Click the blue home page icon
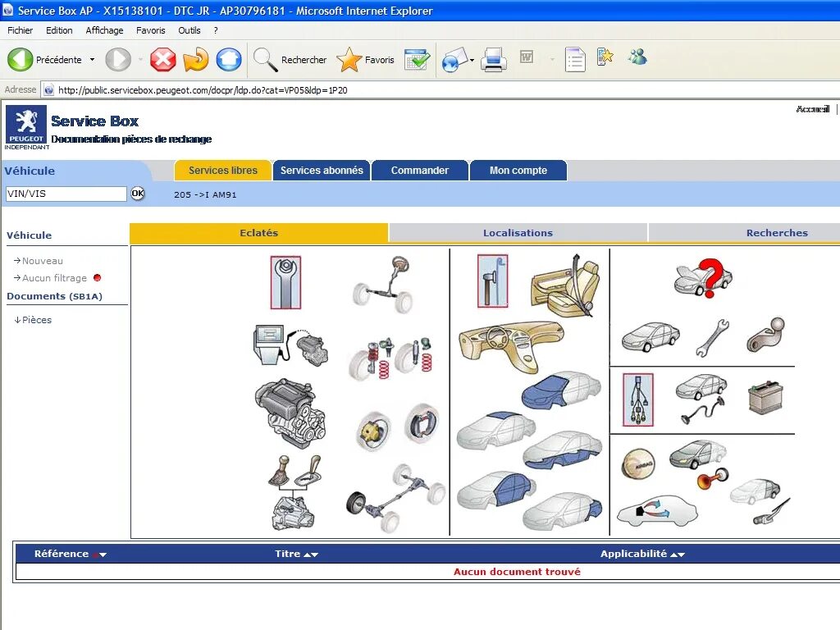This screenshot has width=840, height=630. pyautogui.click(x=229, y=59)
